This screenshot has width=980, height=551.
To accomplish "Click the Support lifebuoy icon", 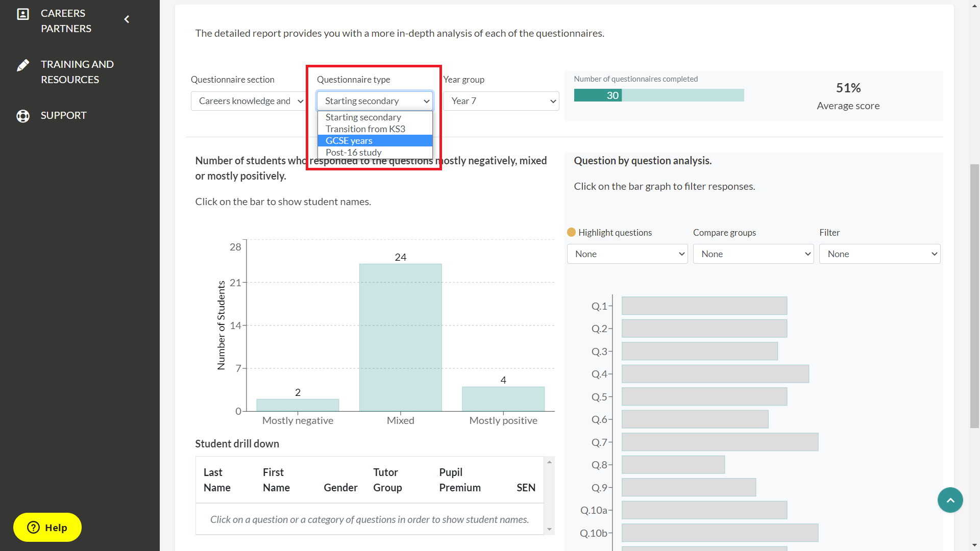I will point(23,116).
